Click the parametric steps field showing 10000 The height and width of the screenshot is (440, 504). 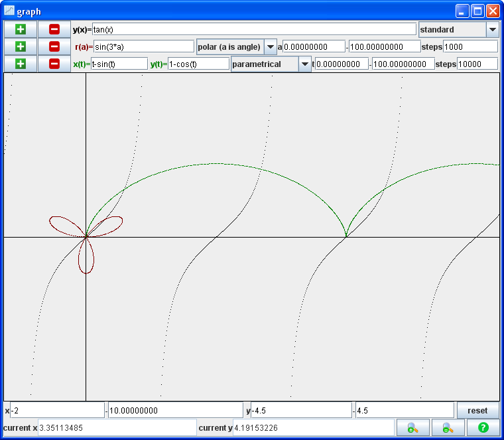click(477, 64)
